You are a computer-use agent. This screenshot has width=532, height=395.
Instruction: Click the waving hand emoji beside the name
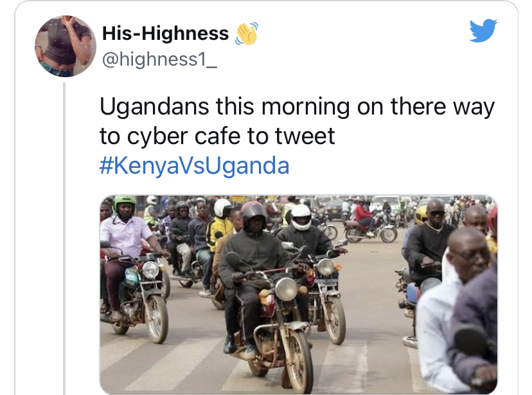point(247,33)
